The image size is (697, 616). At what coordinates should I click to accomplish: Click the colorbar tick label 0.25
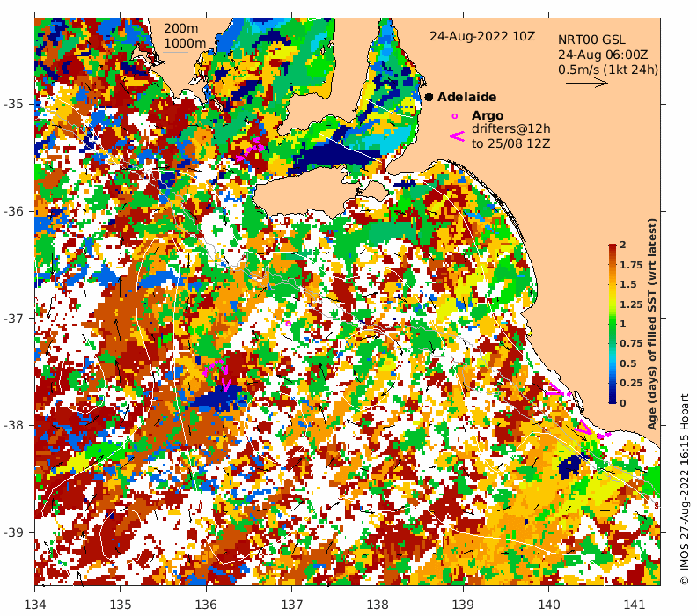click(631, 383)
